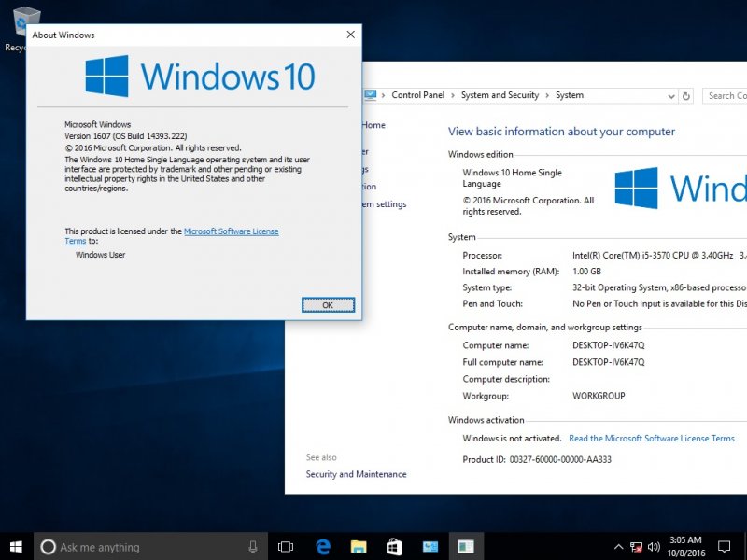The width and height of the screenshot is (747, 560).
Task: Click the 'See also' label
Action: [321, 457]
